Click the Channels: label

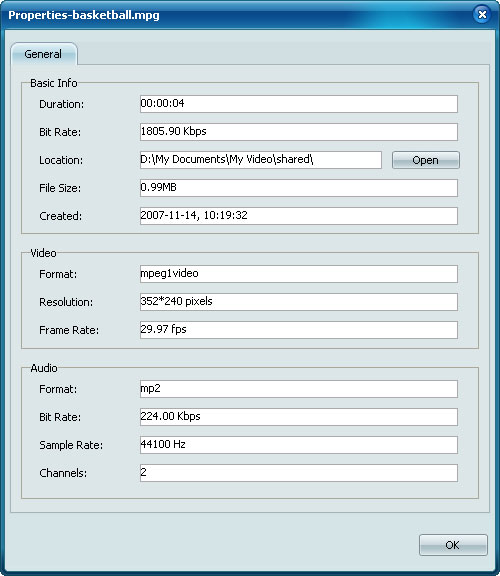click(63, 473)
